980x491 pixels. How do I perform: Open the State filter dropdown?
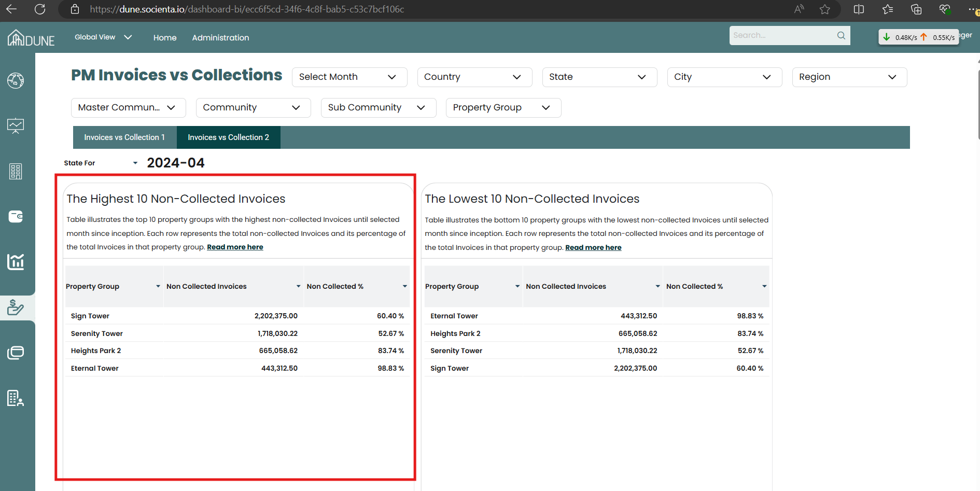pyautogui.click(x=599, y=77)
